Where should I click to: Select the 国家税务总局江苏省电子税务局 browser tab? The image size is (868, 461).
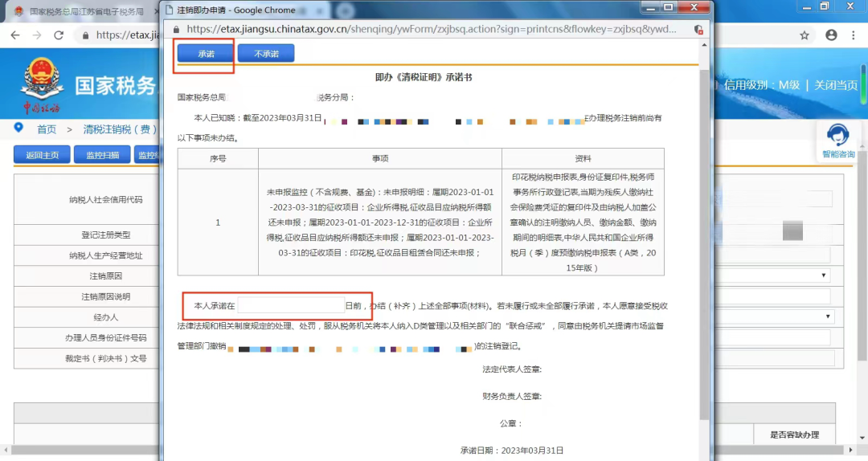(86, 11)
